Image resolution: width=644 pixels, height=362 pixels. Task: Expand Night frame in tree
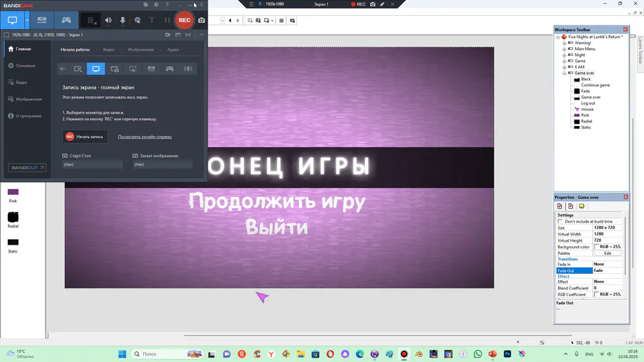click(x=565, y=55)
